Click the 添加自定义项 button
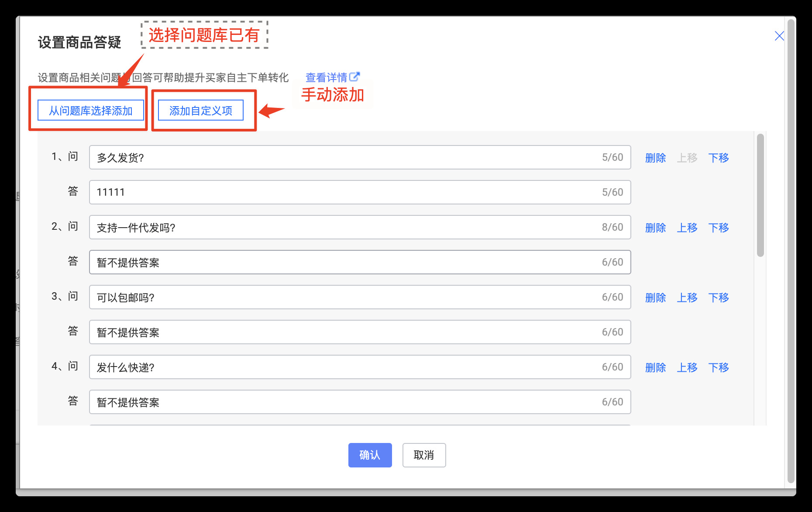 click(x=201, y=111)
